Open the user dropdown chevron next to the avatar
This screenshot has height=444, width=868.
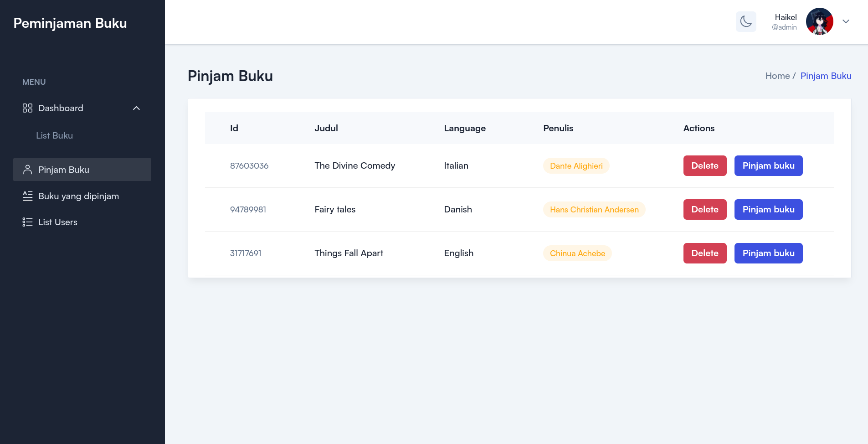point(846,21)
